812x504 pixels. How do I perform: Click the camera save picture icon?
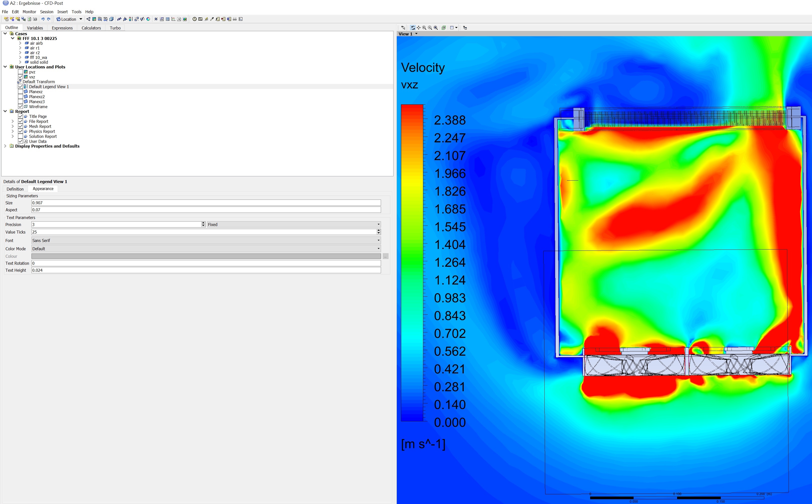(x=35, y=19)
